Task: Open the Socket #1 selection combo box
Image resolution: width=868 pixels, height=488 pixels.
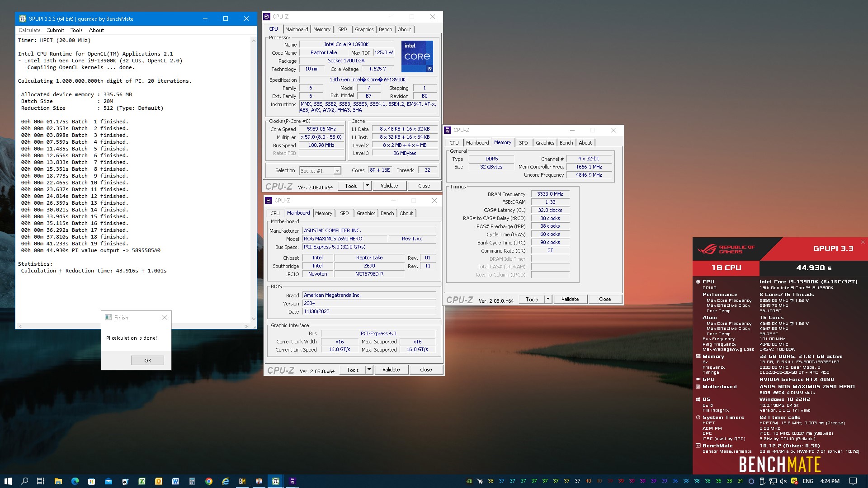Action: [x=320, y=171]
